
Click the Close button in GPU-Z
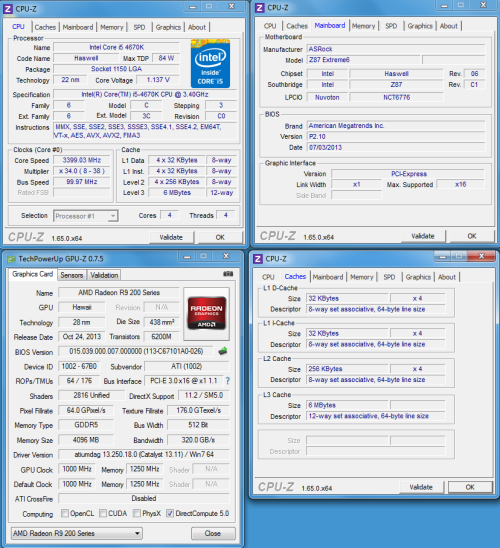pyautogui.click(x=213, y=533)
